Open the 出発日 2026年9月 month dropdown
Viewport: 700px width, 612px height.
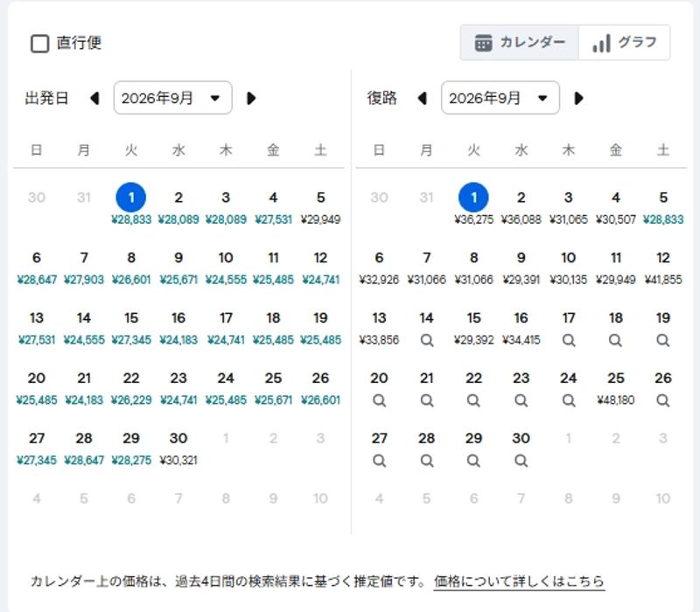click(x=172, y=98)
